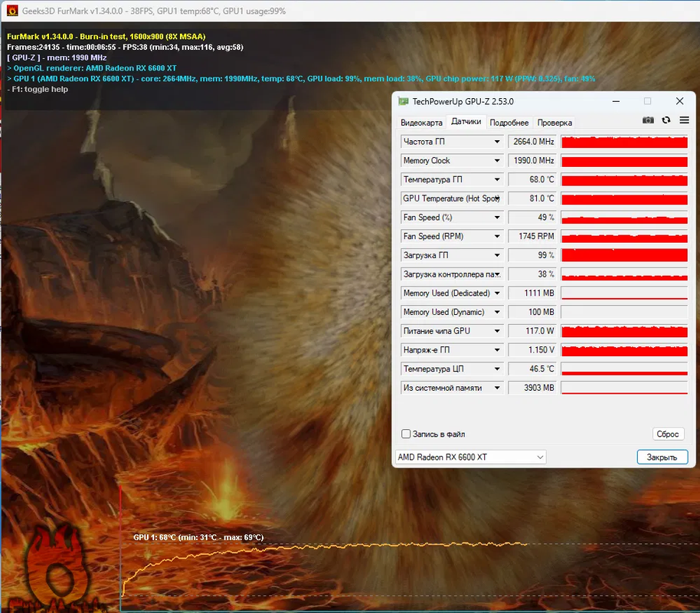The height and width of the screenshot is (613, 700).
Task: Click the 1990.0 MHz memory clock value
Action: click(532, 160)
